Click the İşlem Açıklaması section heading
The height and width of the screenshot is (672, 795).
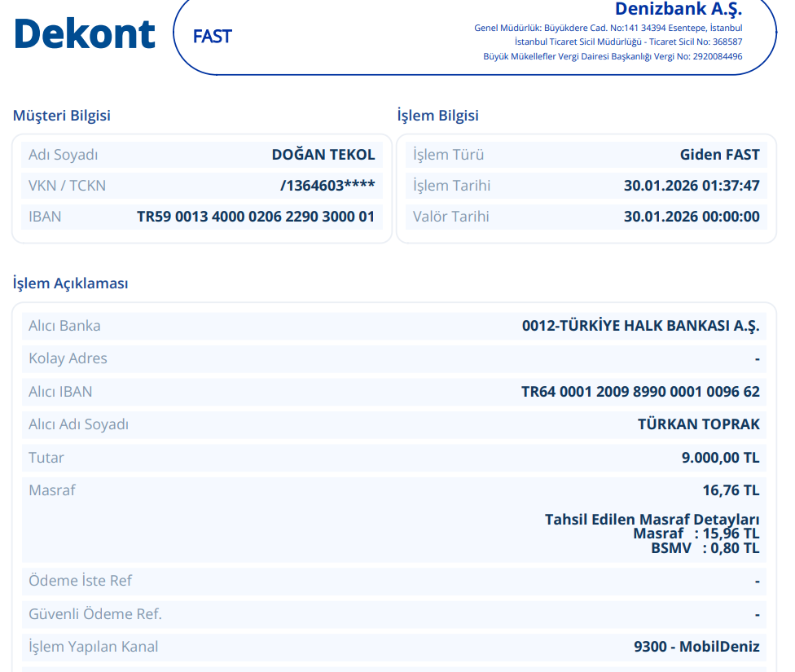coord(71,283)
